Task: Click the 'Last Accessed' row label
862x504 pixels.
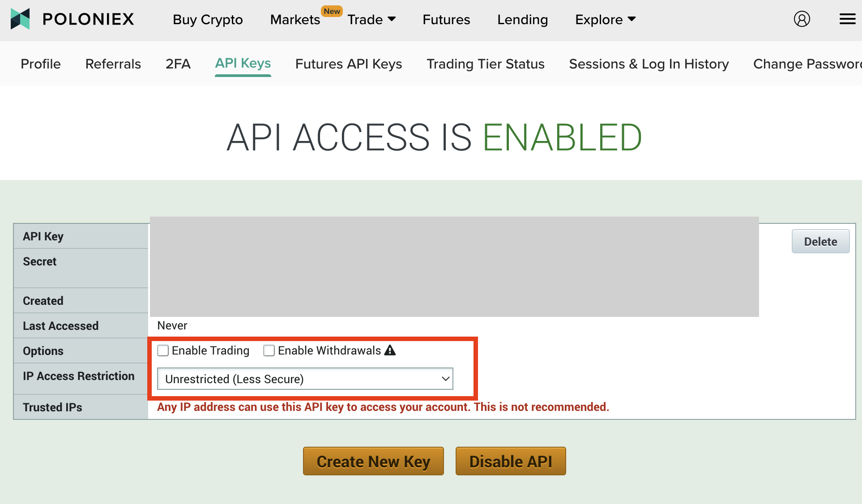Action: 60,326
